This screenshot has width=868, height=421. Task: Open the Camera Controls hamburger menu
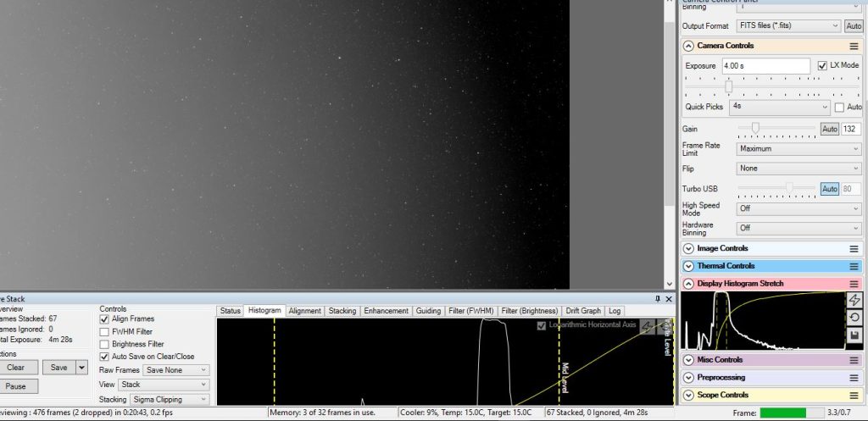[x=854, y=46]
